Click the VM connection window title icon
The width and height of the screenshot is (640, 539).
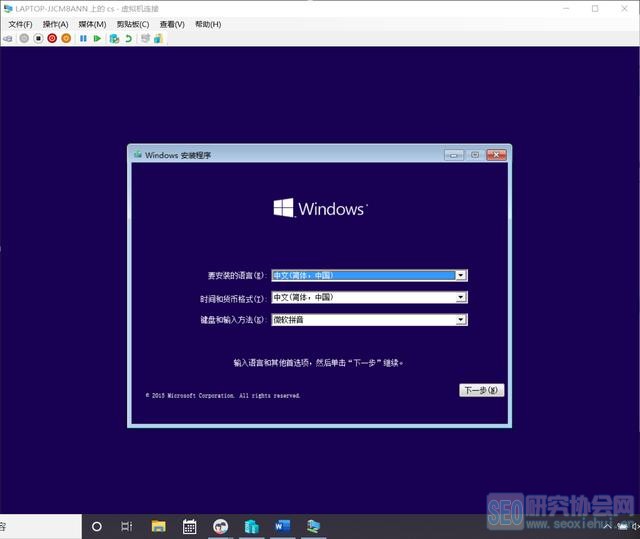coord(8,9)
